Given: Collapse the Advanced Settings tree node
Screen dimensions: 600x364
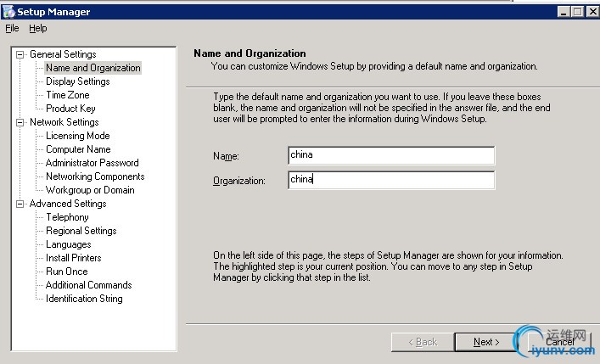Looking at the screenshot, I should pyautogui.click(x=20, y=204).
